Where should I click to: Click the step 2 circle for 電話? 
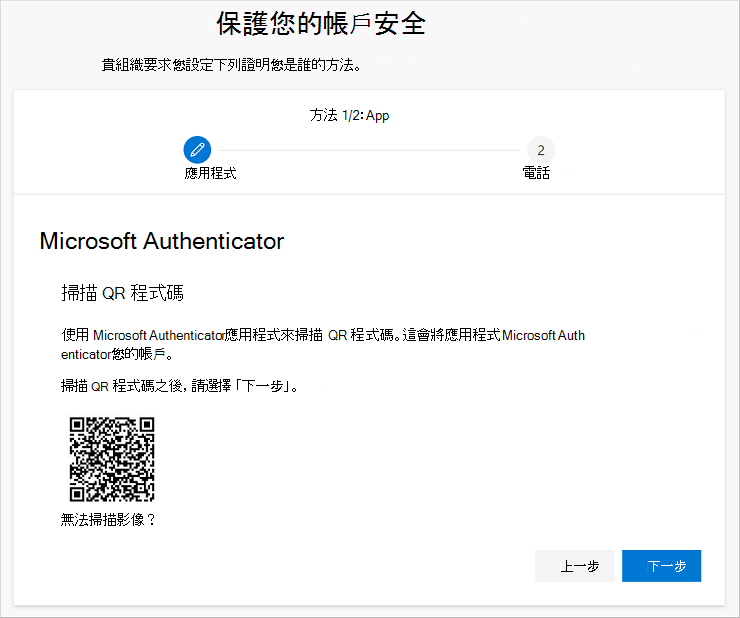point(540,150)
